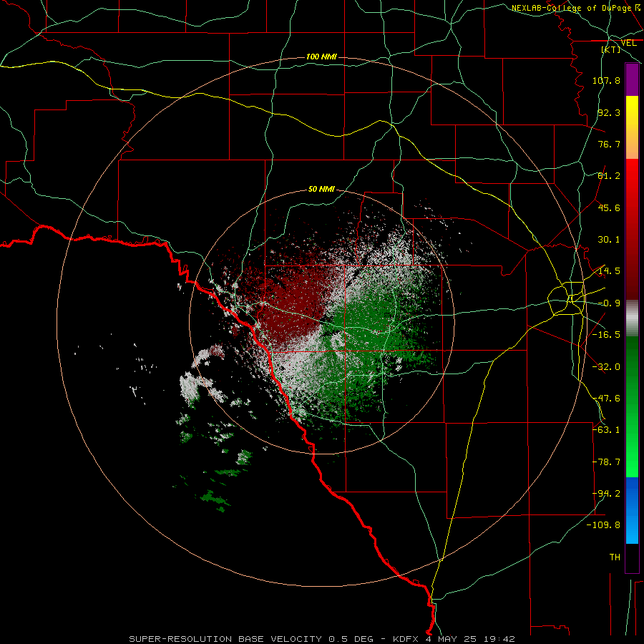Click the 50 NMI range ring label
The width and height of the screenshot is (644, 644).
(x=321, y=189)
